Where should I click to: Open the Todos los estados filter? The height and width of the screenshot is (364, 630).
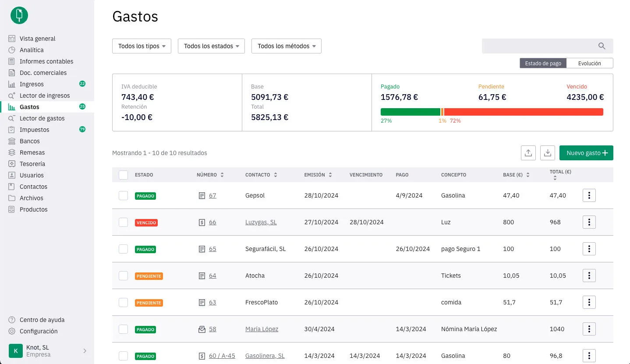(211, 46)
